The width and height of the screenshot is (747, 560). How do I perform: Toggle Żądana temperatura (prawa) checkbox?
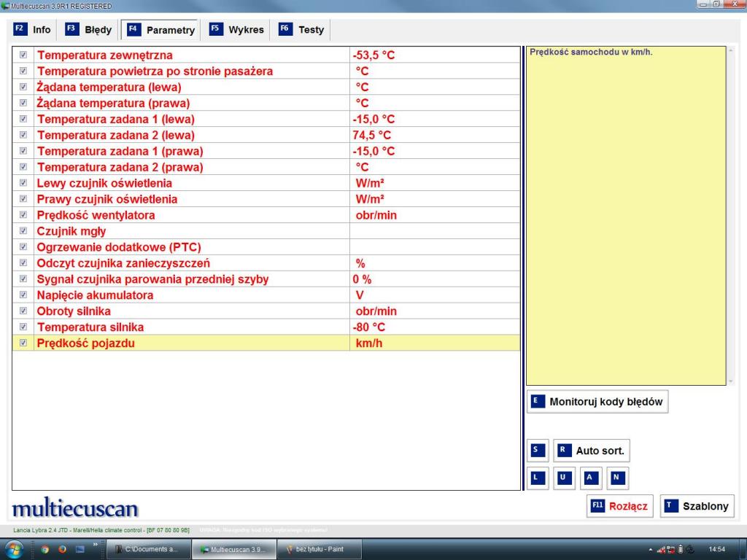(x=23, y=103)
